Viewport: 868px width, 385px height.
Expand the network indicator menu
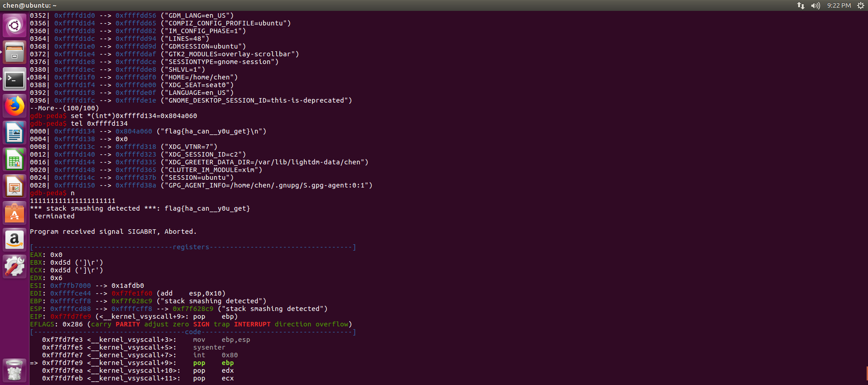tap(801, 5)
